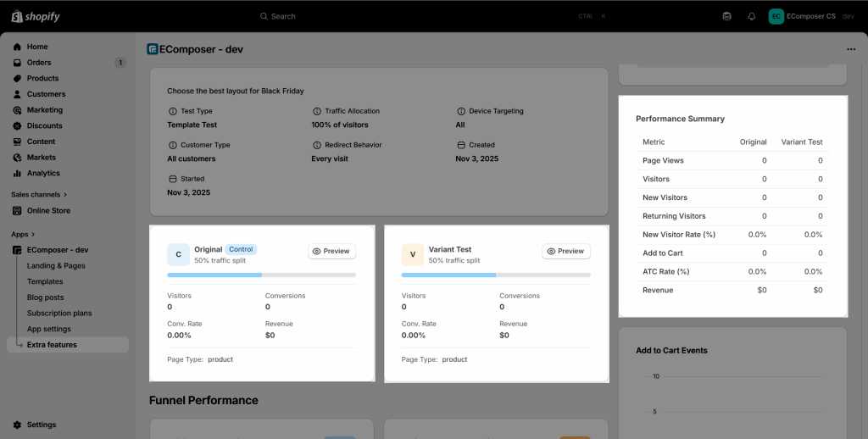
Task: Open the Orders menu item
Action: tap(39, 63)
